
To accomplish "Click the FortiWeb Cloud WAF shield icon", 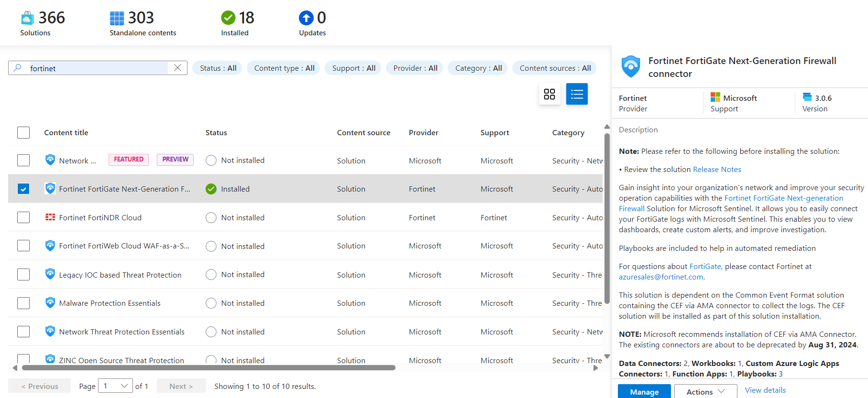I will (x=50, y=246).
